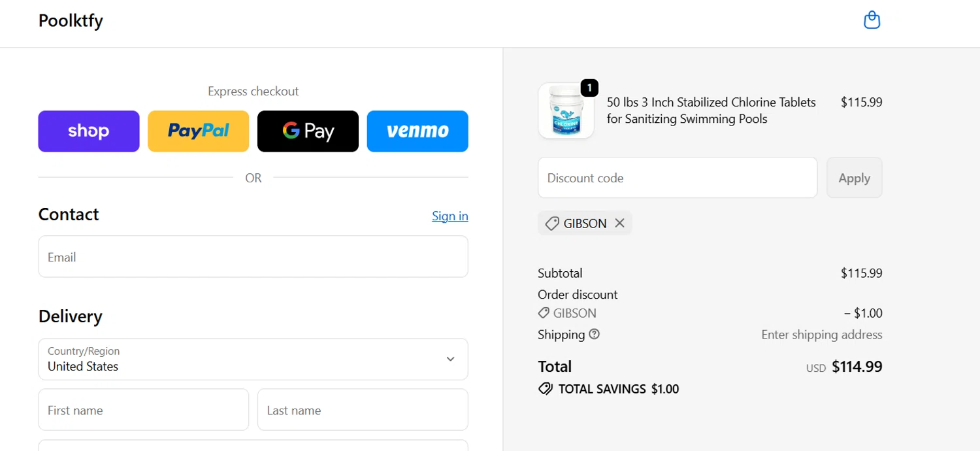Screen dimensions: 980x451
Task: Click the Contact section heading
Action: click(69, 214)
